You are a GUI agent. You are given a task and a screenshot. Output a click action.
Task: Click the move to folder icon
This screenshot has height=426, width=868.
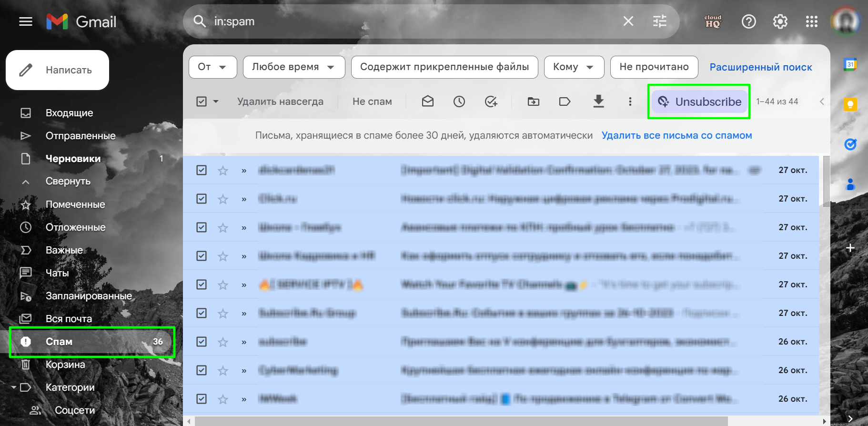pos(534,101)
